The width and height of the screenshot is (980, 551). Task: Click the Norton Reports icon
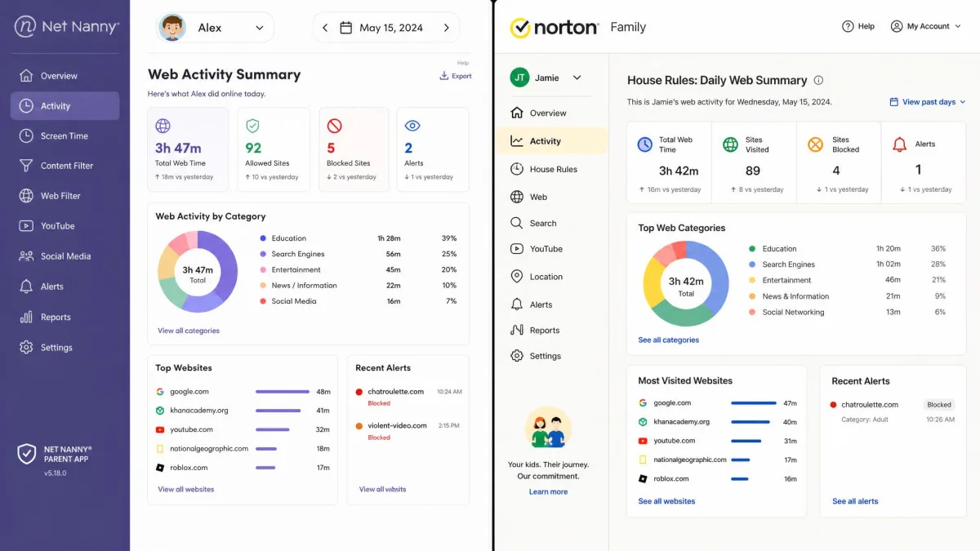coord(517,330)
